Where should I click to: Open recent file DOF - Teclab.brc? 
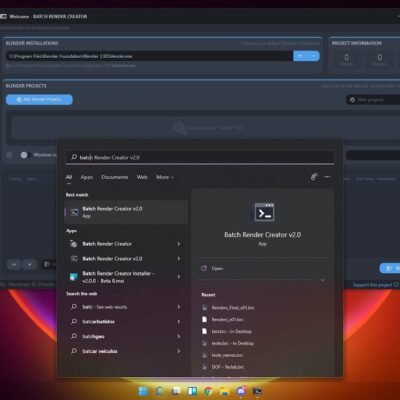[228, 367]
